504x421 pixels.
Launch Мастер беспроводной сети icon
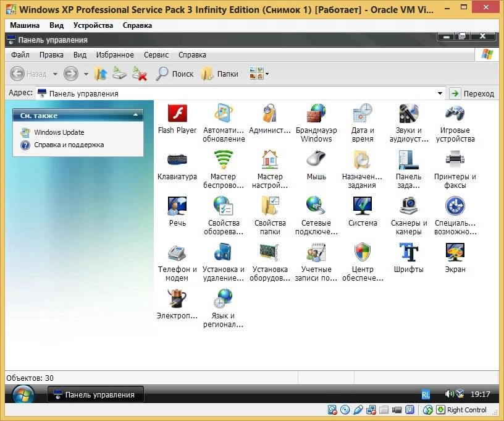tap(224, 159)
